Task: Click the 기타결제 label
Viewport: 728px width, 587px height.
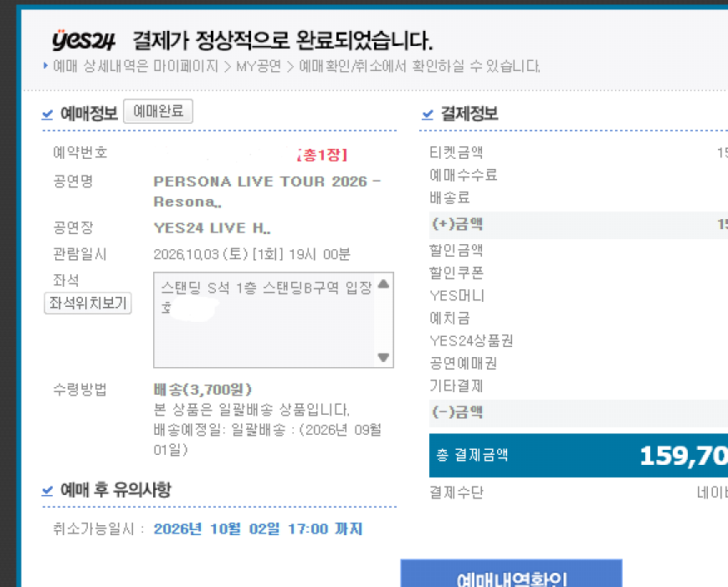Action: (456, 386)
